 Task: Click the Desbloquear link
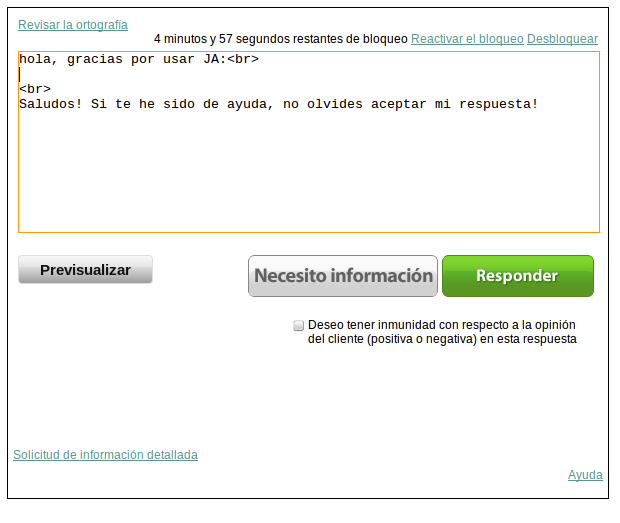pos(562,39)
